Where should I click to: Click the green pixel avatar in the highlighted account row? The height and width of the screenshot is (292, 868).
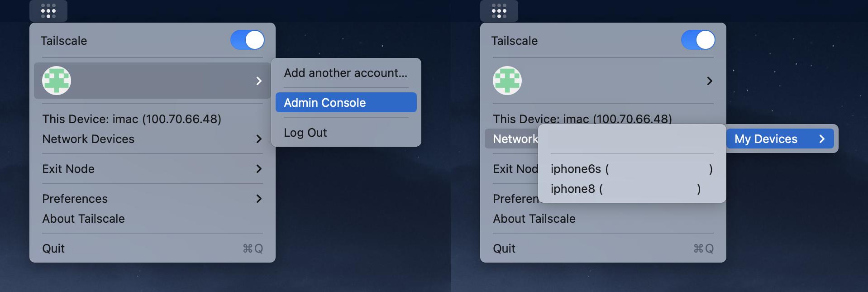click(57, 81)
